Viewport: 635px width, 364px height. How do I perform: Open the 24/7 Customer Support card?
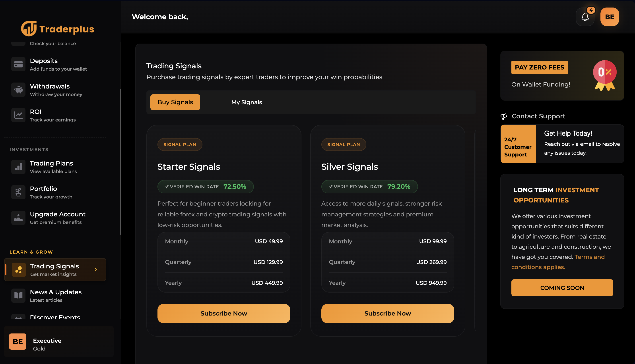(562, 144)
